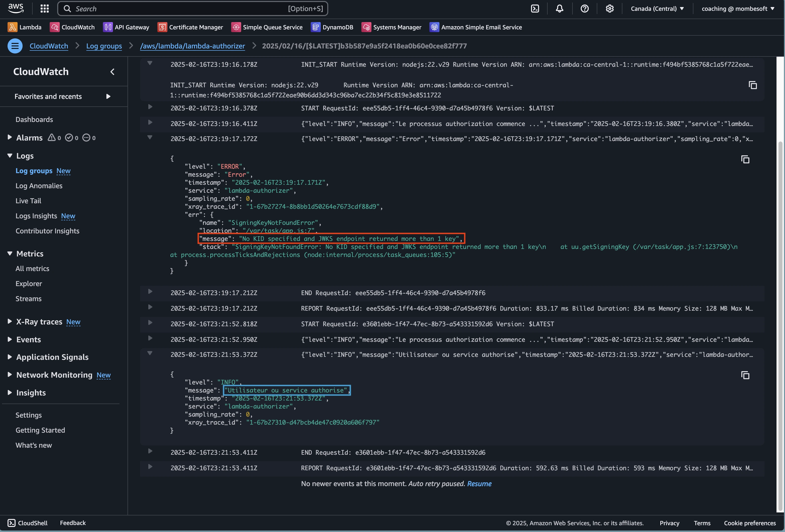Open Dashboards in sidebar
785x532 pixels.
34,119
